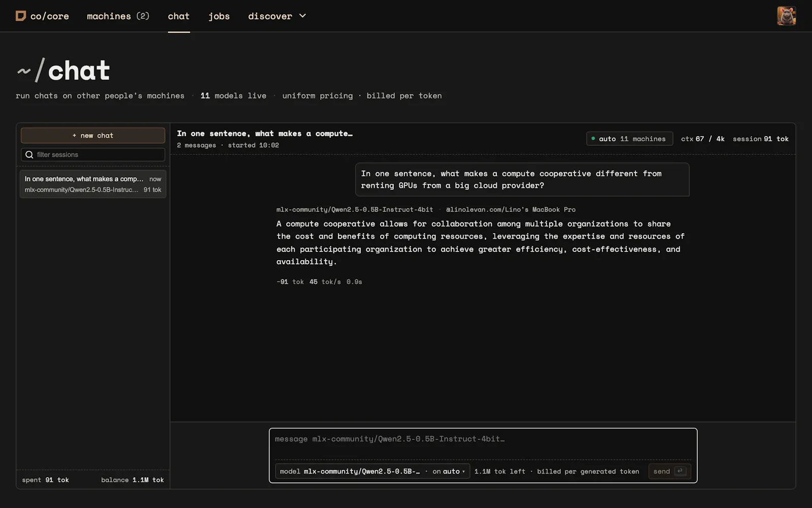
Task: Click 'balance 1.1M tok' in sidebar footer
Action: click(x=132, y=480)
